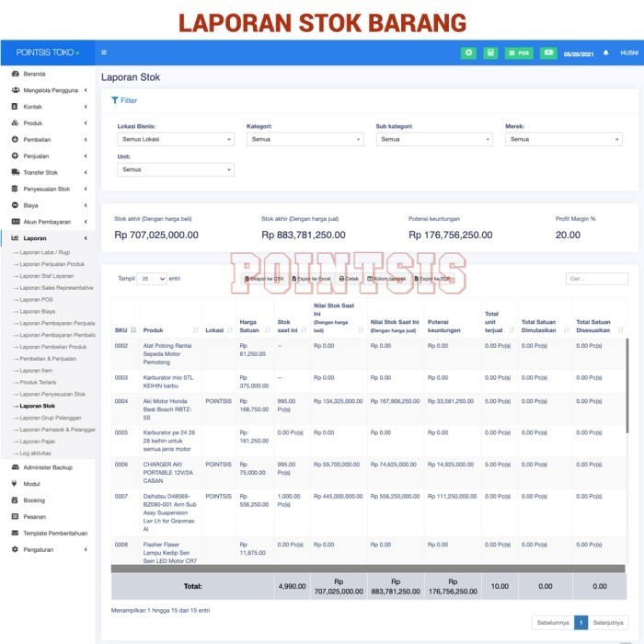Click the Booking calendar icon
Screen dimensions: 644x644
pos(15,500)
